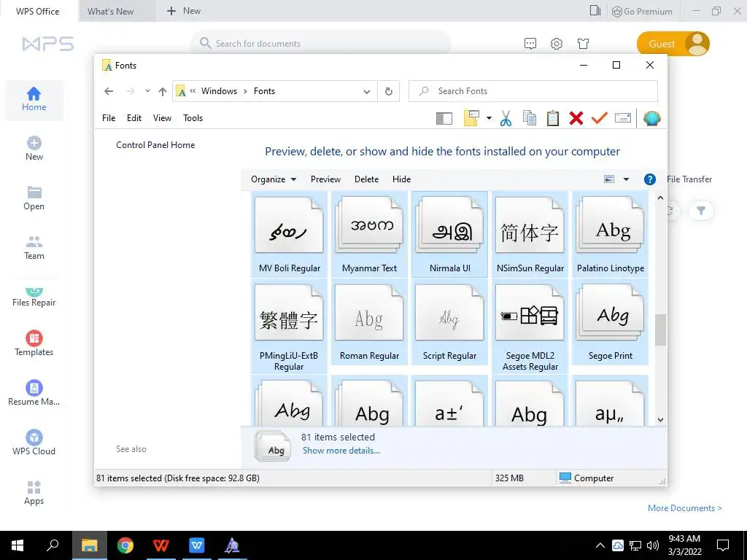This screenshot has width=747, height=560.
Task: Click the Refresh button in address bar
Action: [x=389, y=91]
